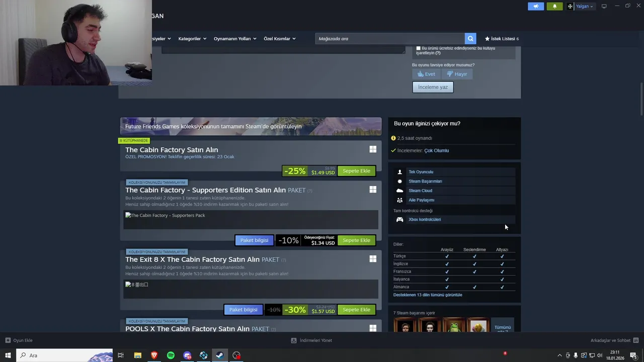Open the İstek Listesi wishlist
The height and width of the screenshot is (362, 644).
(502, 39)
